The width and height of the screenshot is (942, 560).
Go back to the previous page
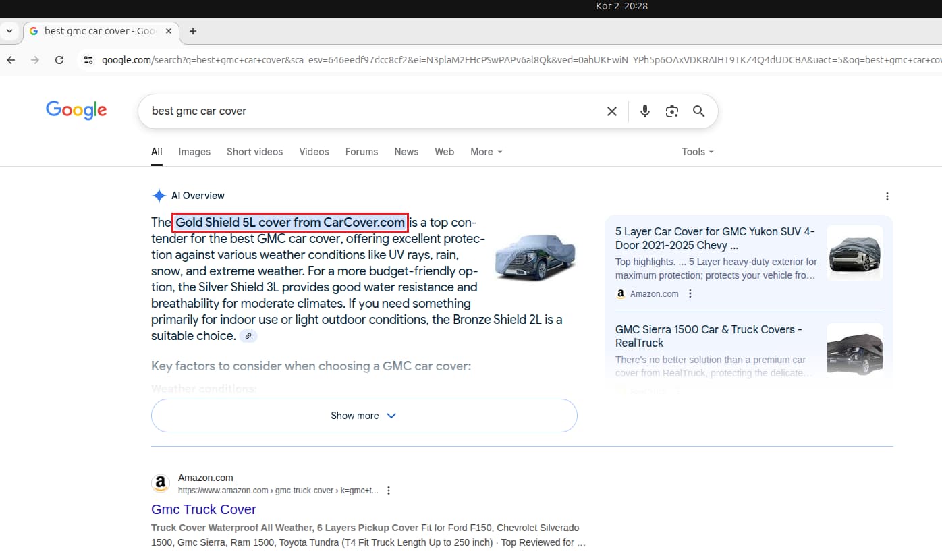click(x=11, y=59)
